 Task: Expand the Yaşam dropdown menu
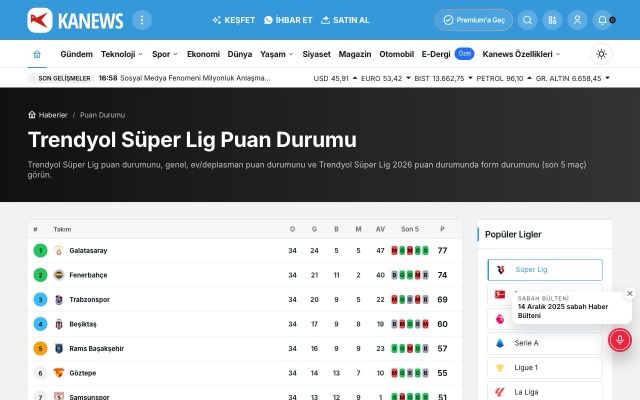pos(277,54)
